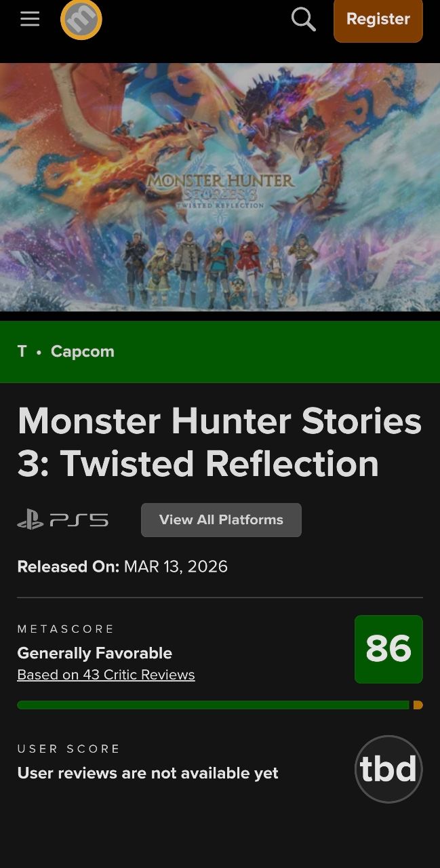Screen dimensions: 440x868
Task: Click the Capcom developer link
Action: tap(83, 351)
